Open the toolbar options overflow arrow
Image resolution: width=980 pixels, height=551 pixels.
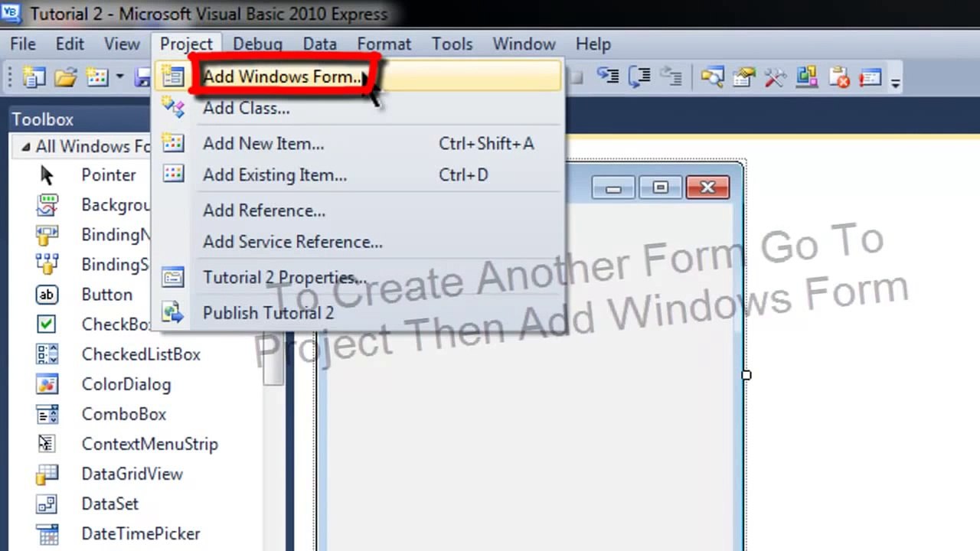coord(895,80)
